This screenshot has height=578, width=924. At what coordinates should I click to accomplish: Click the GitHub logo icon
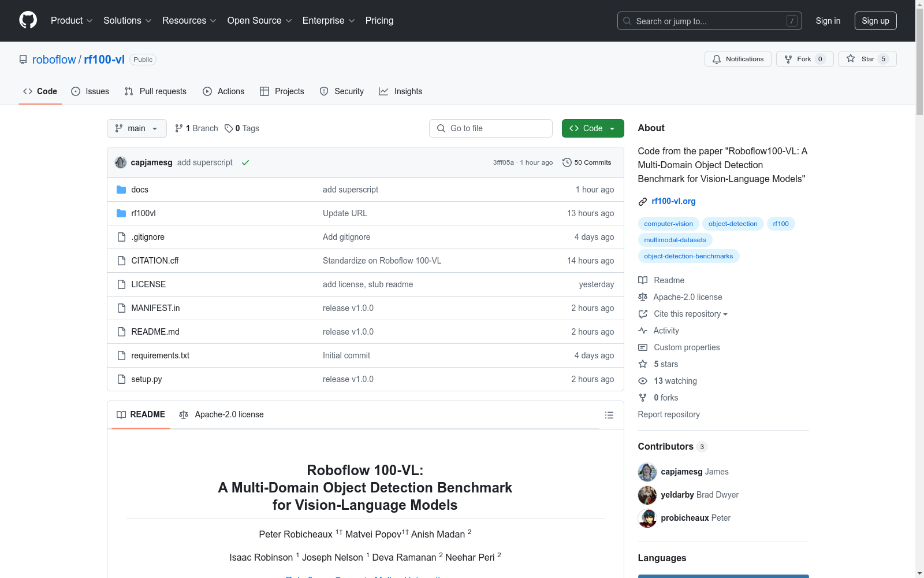pos(28,20)
